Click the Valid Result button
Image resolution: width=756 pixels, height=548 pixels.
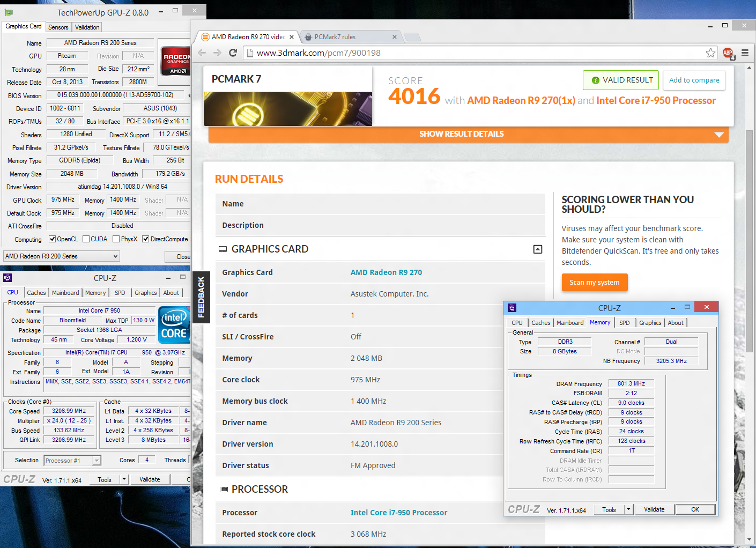click(x=621, y=80)
